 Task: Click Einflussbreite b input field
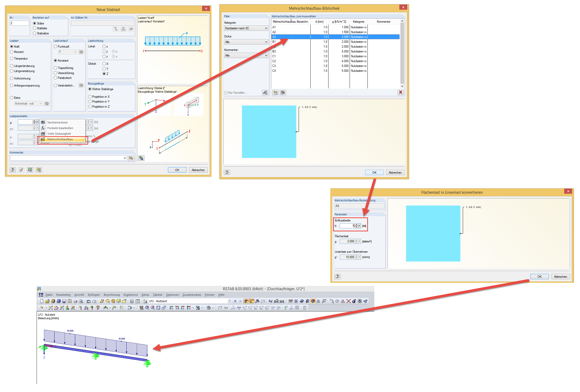(x=347, y=226)
